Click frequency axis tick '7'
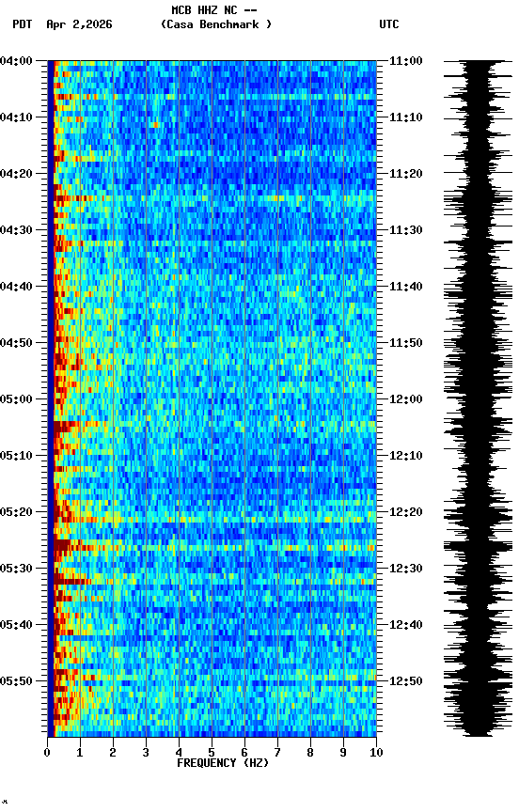This screenshot has height=812, width=519. point(277,753)
